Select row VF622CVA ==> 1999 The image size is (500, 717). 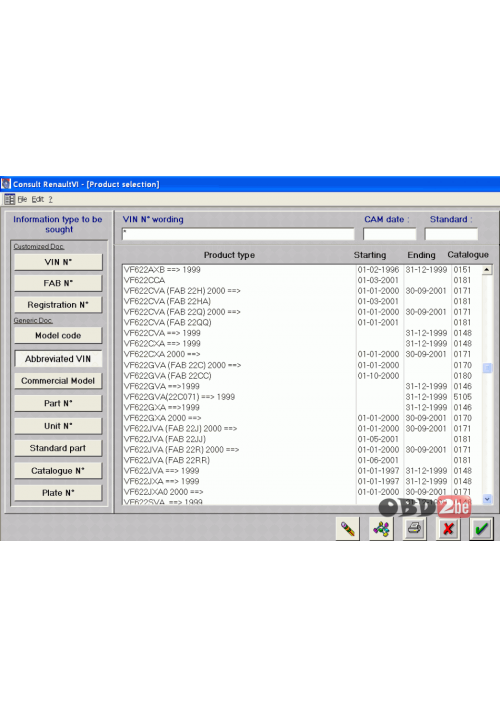[302, 333]
